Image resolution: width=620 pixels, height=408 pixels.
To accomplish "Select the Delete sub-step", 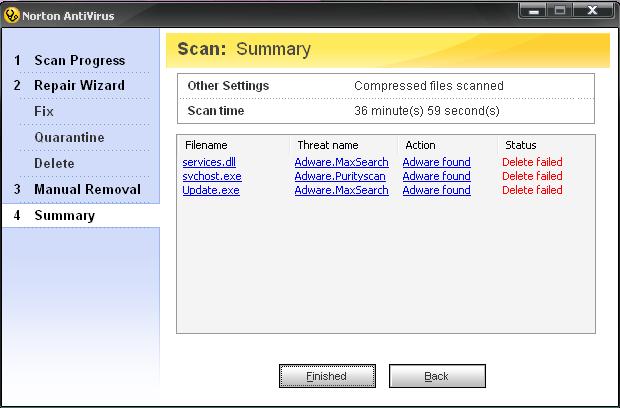I will click(x=54, y=164).
